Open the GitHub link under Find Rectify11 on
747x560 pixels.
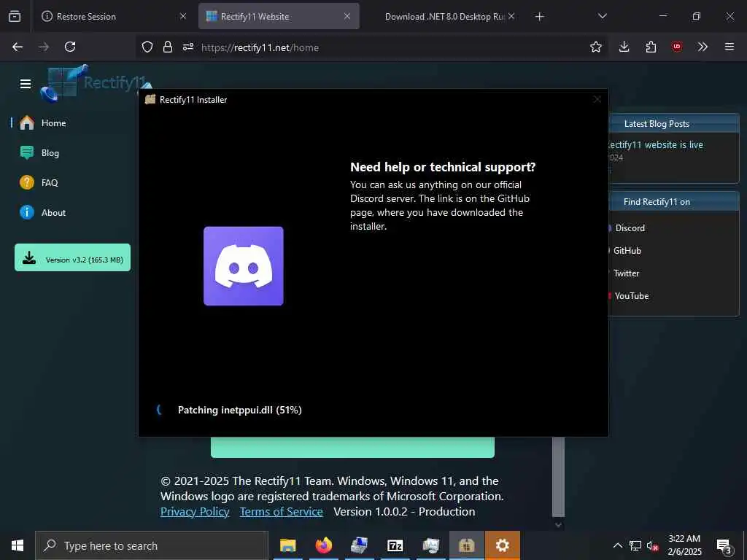pyautogui.click(x=627, y=251)
